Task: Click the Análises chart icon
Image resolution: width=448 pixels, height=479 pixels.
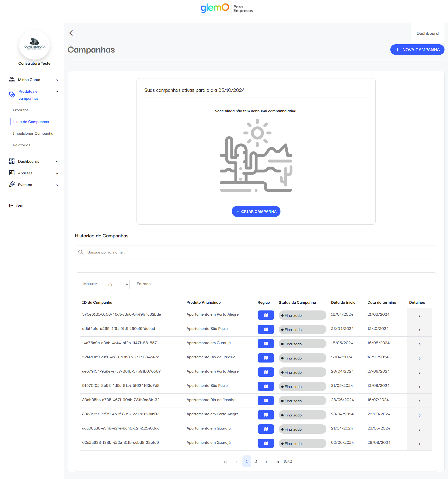Action: [x=12, y=173]
